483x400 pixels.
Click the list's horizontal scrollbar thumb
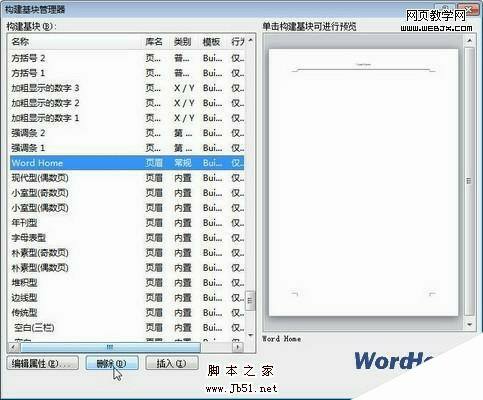(110, 347)
